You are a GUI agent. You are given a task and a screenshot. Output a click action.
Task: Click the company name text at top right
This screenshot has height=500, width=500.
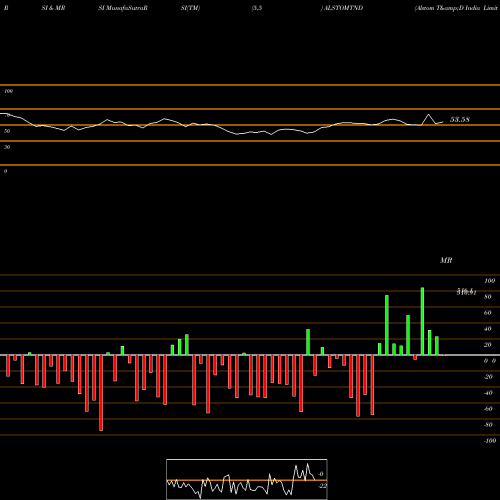[x=456, y=8]
